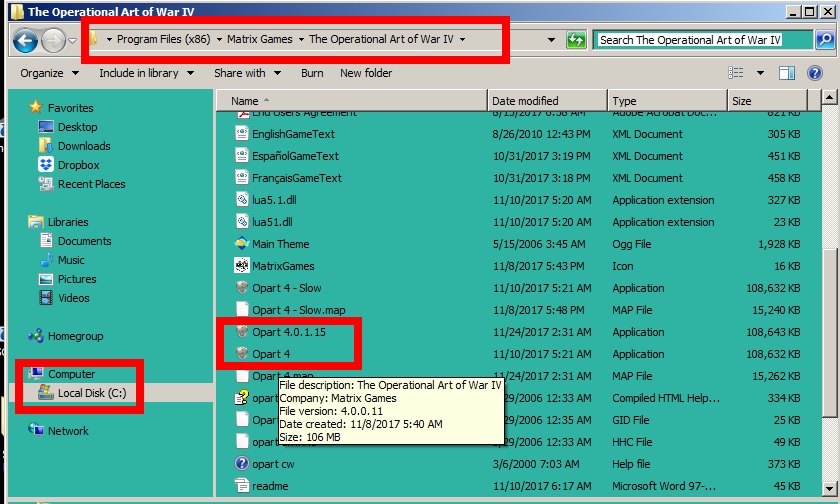Image resolution: width=840 pixels, height=504 pixels.
Task: Select Program Files (x86) in address path
Action: 163,39
